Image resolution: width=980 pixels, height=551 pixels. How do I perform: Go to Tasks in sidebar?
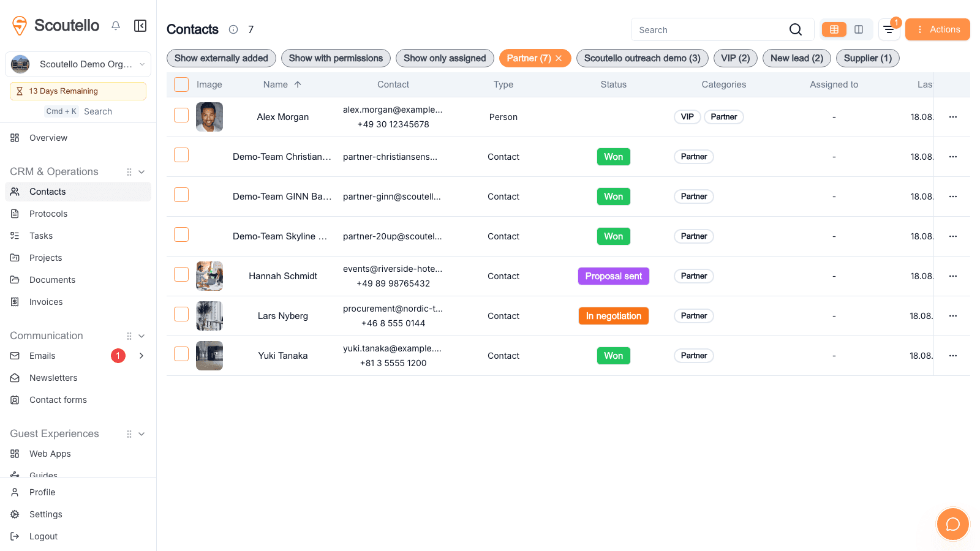tap(78, 236)
